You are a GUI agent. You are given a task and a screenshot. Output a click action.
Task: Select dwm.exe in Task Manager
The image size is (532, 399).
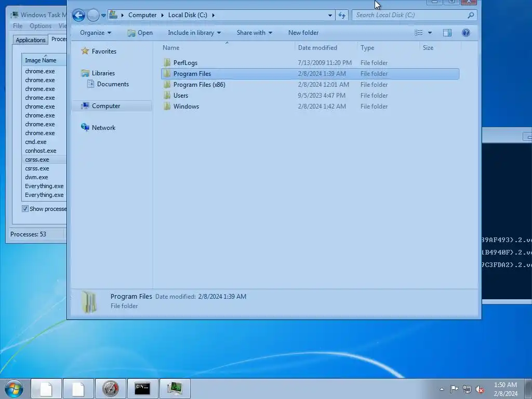point(36,177)
